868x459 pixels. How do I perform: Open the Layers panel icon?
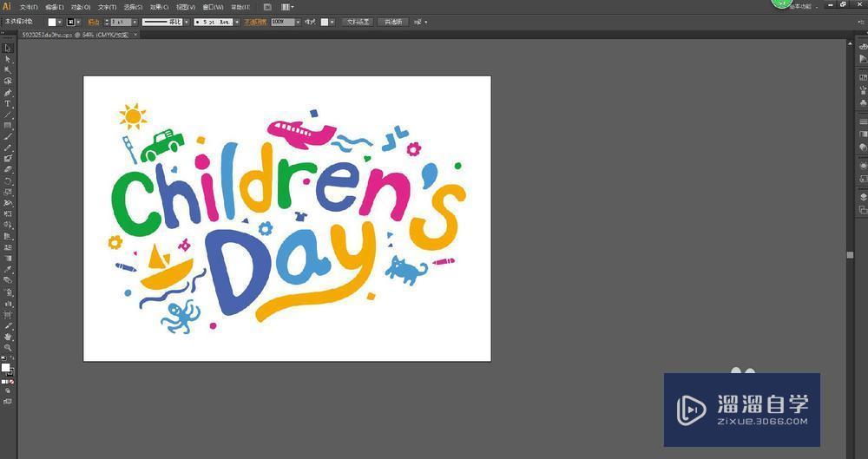click(x=863, y=198)
